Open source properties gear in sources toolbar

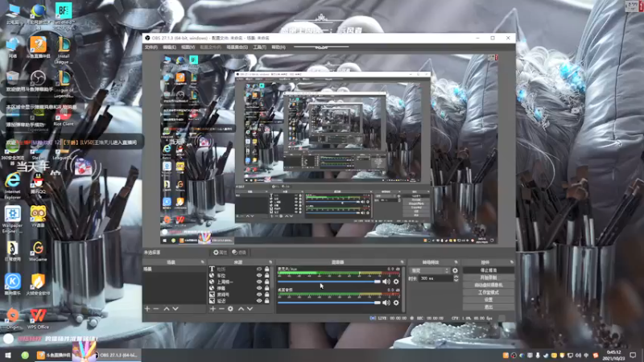click(230, 309)
